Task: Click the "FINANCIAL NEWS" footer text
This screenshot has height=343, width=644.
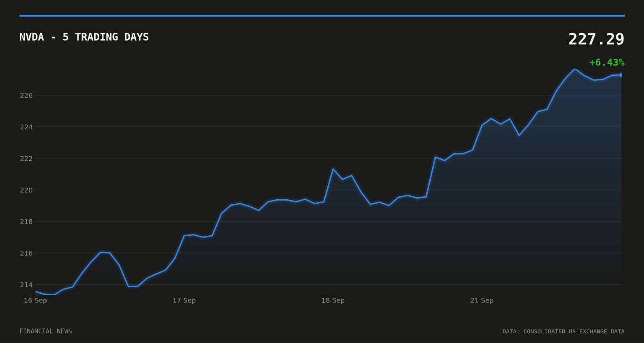Action: 46,331
